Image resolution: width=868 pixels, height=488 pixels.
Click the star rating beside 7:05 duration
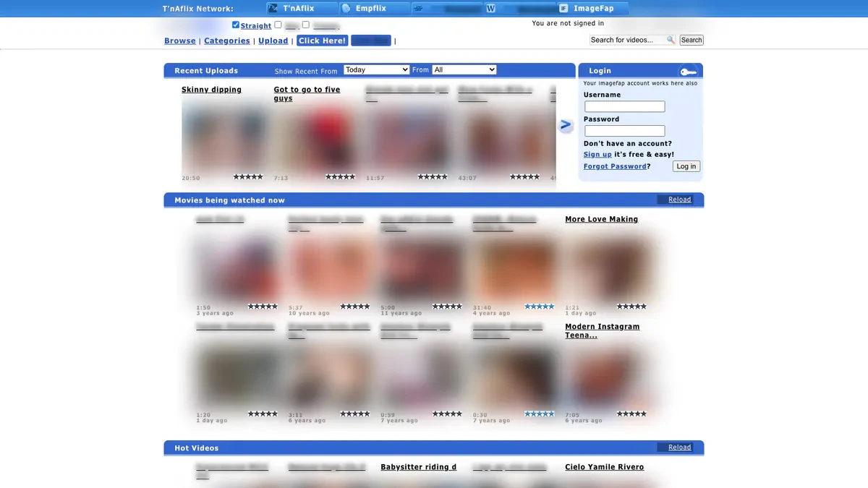631,414
